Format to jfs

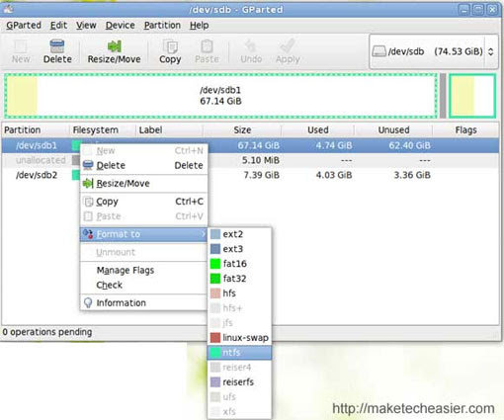tap(239, 323)
